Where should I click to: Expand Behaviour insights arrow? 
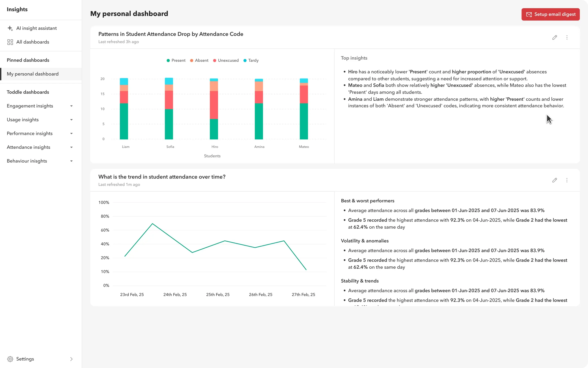pos(71,161)
